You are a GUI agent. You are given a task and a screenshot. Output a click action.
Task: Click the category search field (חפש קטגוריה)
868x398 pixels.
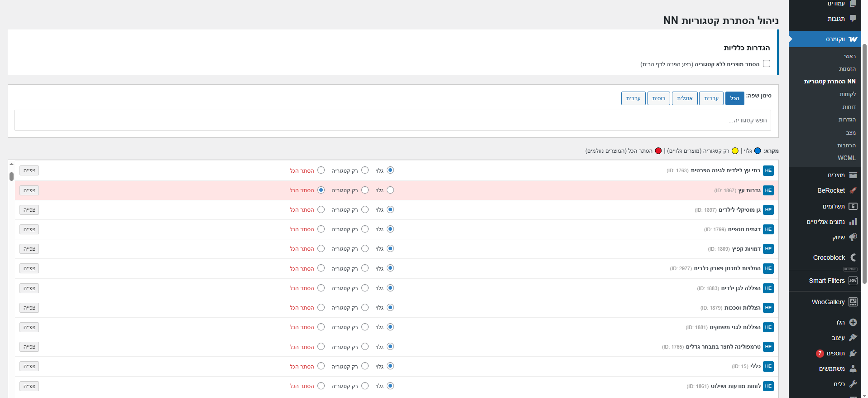click(x=393, y=120)
